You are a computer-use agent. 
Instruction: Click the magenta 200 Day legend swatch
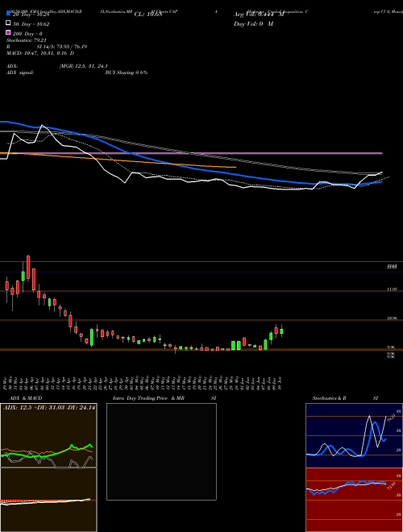(x=8, y=32)
